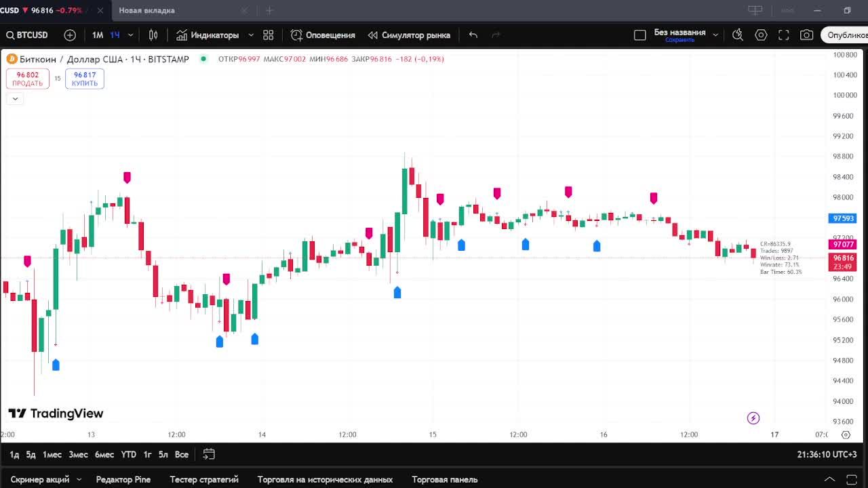
Task: Open the Скринер акций tab
Action: coord(40,479)
